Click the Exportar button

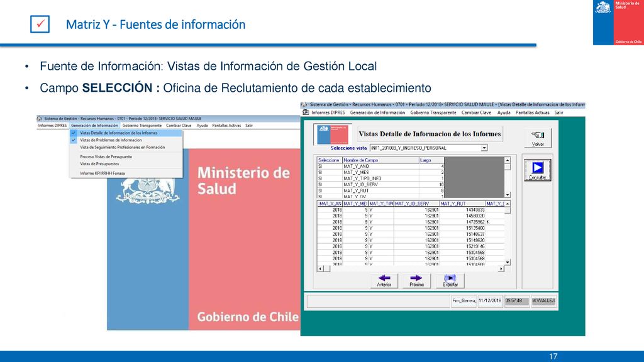click(x=450, y=281)
